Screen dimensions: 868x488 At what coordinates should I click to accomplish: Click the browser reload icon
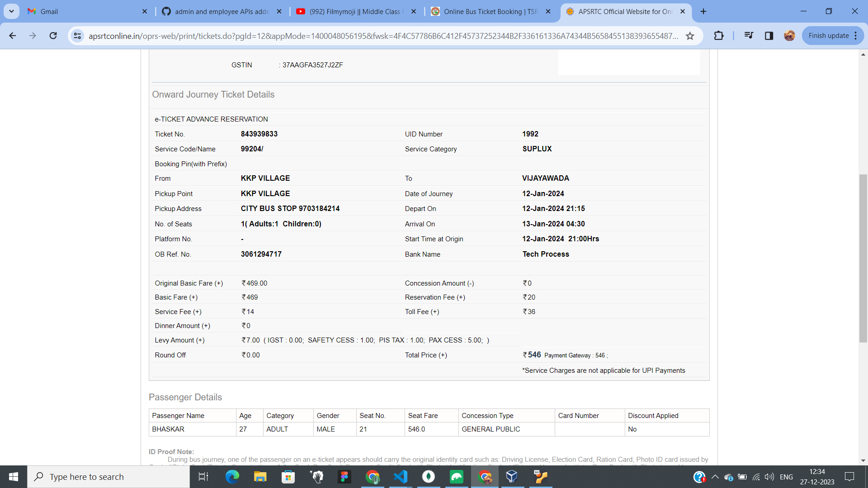tap(53, 36)
